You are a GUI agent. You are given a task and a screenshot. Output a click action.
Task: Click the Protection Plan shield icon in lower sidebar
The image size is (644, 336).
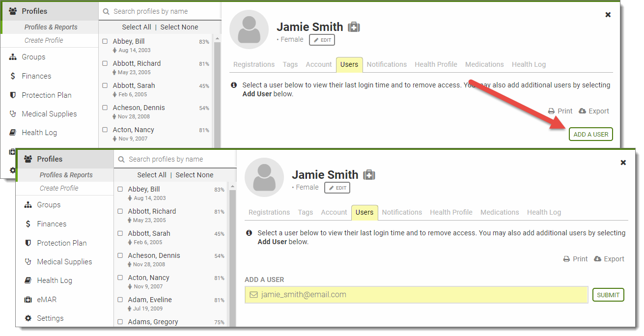click(28, 243)
